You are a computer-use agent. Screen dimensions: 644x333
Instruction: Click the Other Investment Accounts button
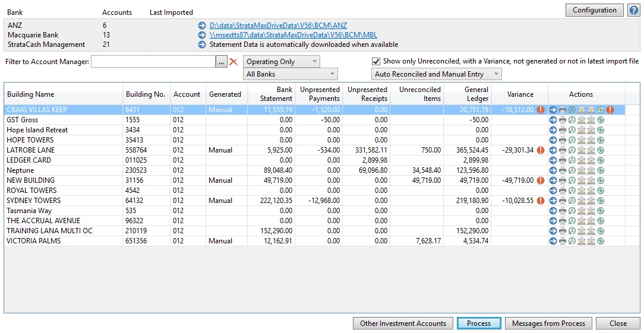coord(403,323)
